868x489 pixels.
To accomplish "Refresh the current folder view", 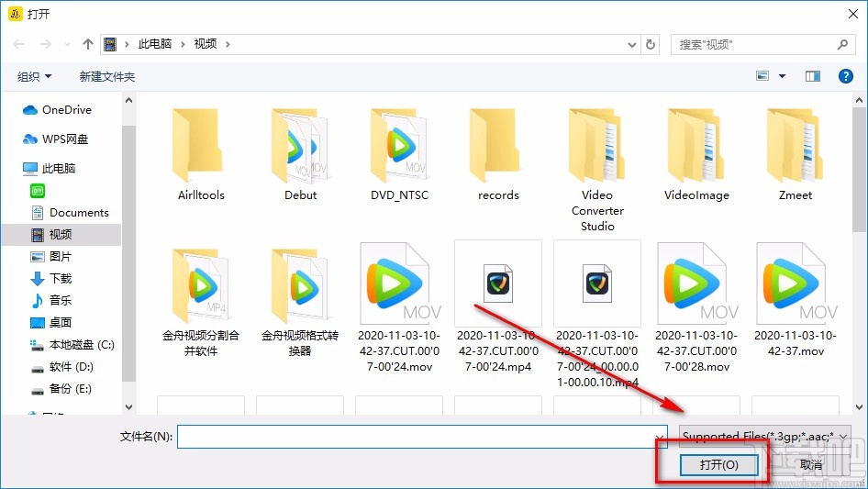I will pyautogui.click(x=651, y=44).
